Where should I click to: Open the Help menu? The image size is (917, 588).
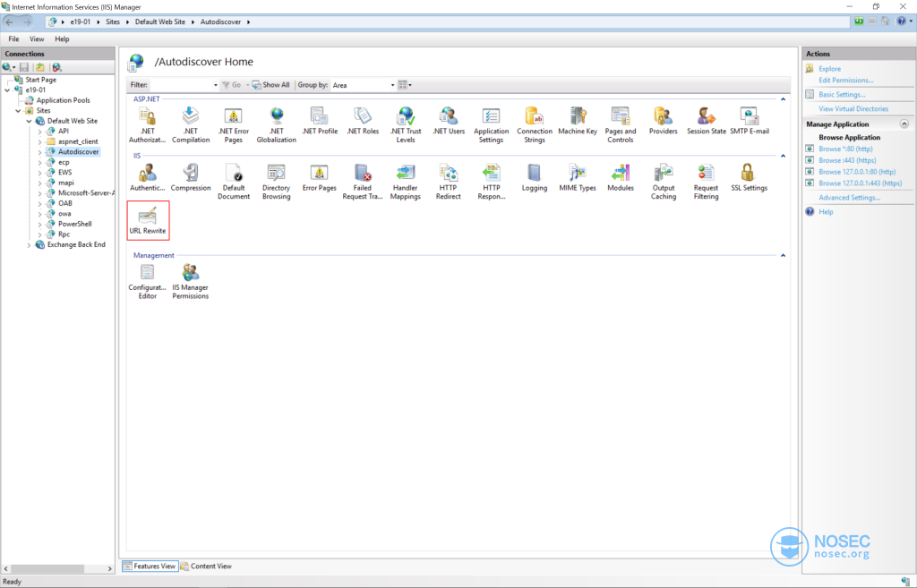coord(62,39)
